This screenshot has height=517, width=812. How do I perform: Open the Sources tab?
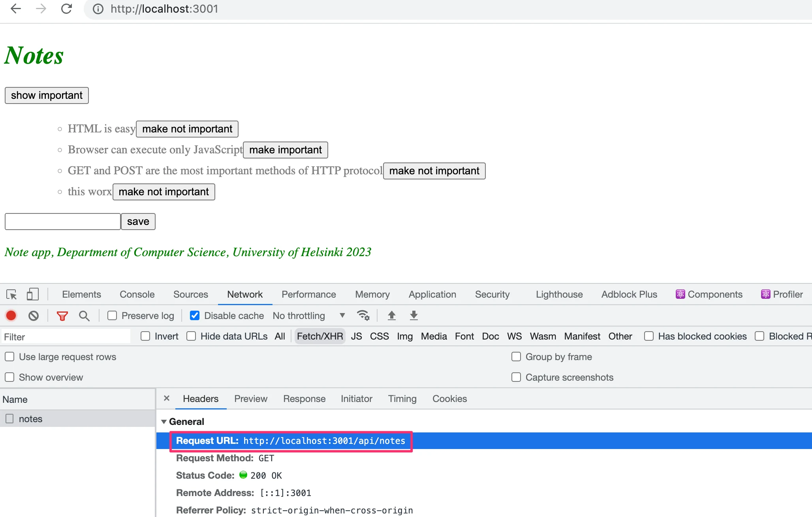point(191,294)
